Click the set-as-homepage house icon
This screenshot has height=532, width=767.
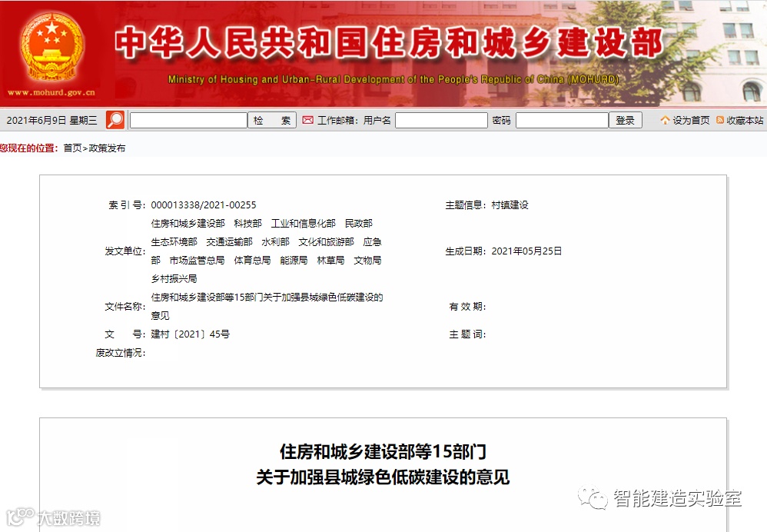(x=665, y=120)
